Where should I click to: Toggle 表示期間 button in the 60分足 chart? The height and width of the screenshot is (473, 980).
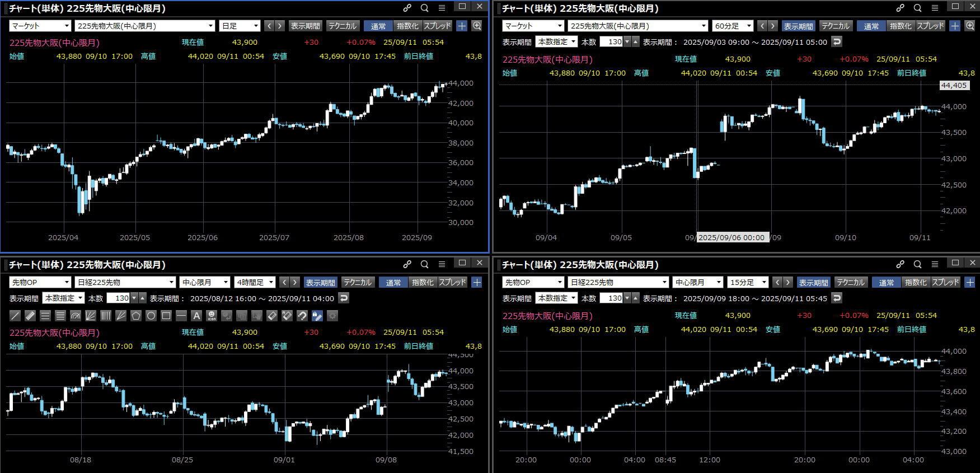[x=798, y=26]
